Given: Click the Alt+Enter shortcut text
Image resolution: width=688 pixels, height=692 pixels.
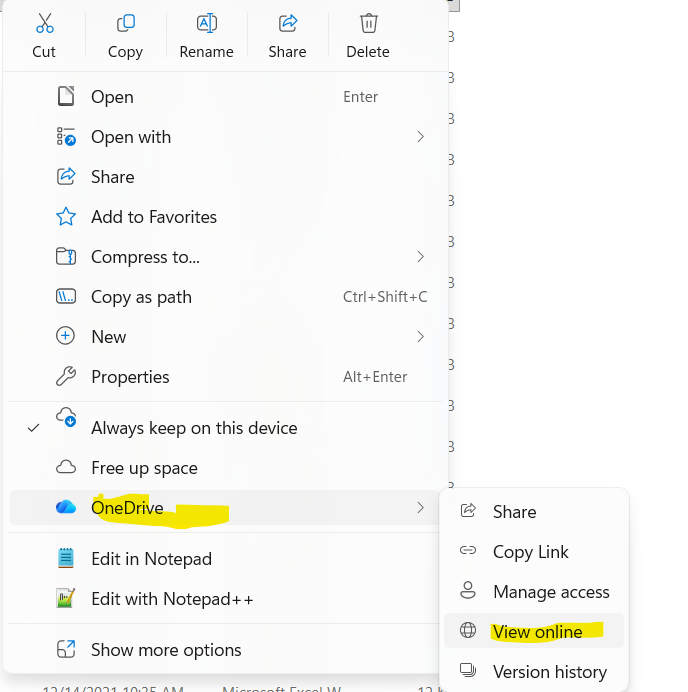Looking at the screenshot, I should point(375,376).
